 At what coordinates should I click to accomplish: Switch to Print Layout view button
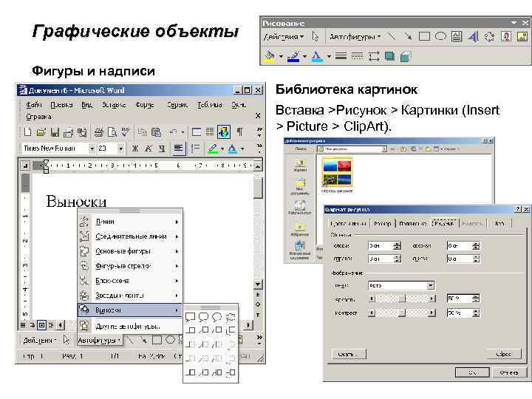pyautogui.click(x=41, y=325)
